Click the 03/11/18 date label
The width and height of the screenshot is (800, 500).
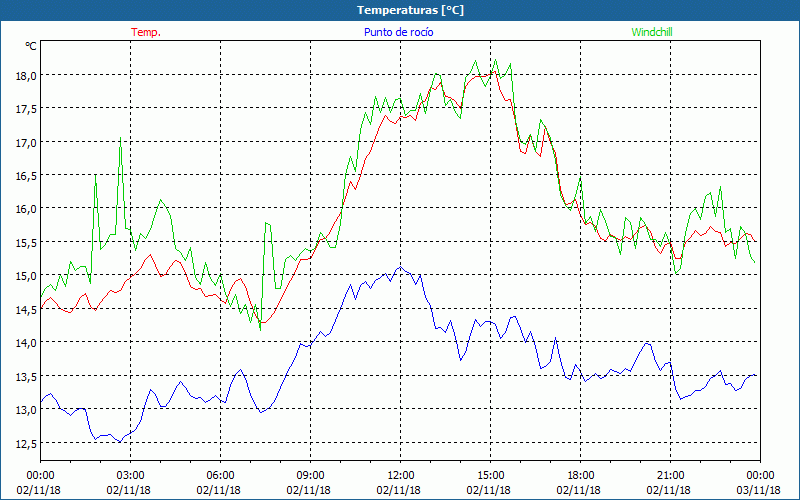click(759, 490)
